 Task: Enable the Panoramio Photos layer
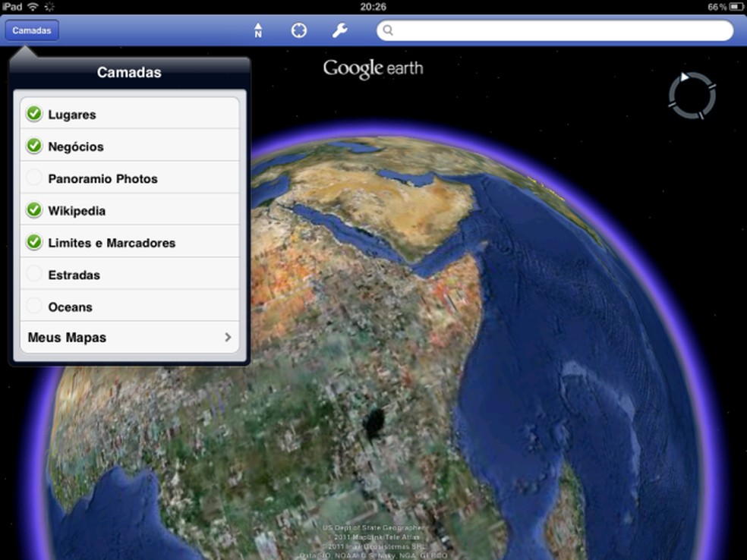click(34, 178)
